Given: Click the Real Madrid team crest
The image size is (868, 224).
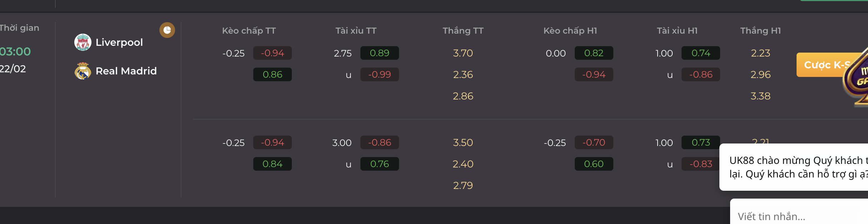Looking at the screenshot, I should [x=83, y=71].
